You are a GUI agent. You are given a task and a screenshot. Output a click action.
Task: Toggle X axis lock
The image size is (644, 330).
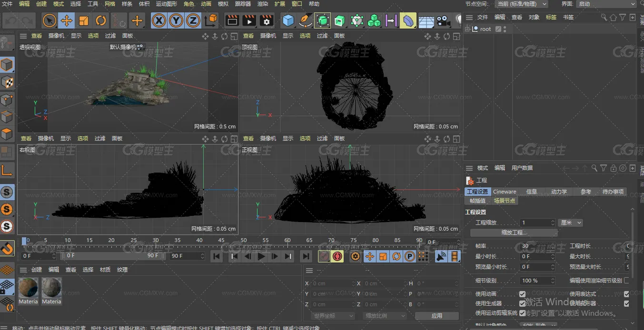(x=159, y=20)
